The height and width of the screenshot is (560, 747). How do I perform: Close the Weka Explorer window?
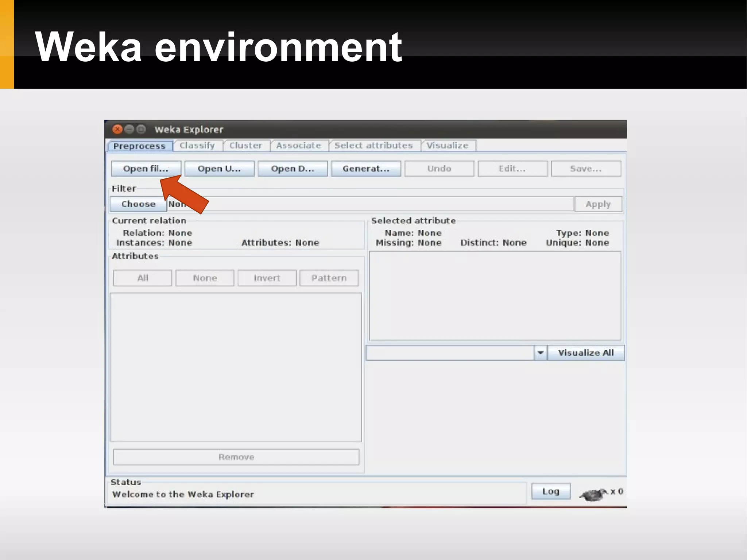117,129
